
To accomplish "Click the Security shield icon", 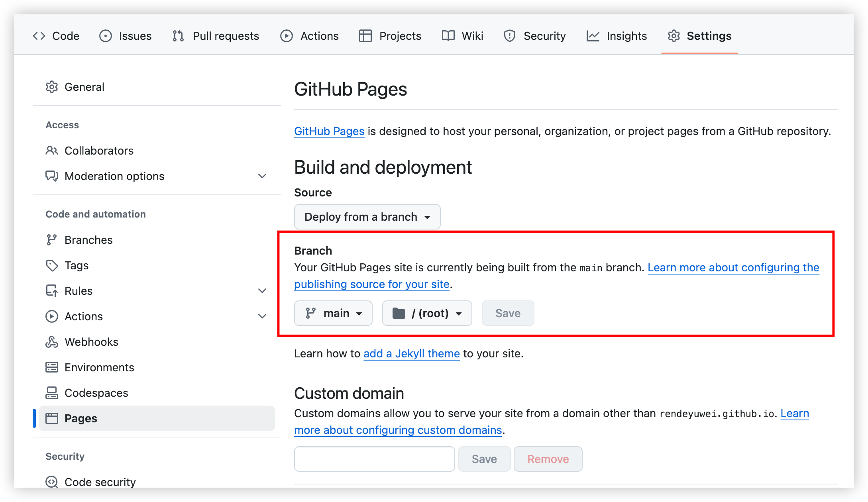I will 510,36.
